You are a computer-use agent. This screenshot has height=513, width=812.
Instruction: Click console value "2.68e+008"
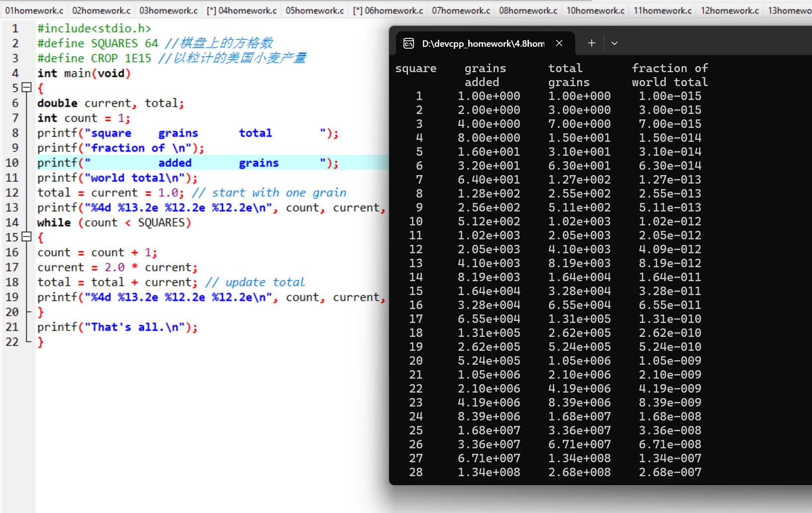tap(580, 472)
